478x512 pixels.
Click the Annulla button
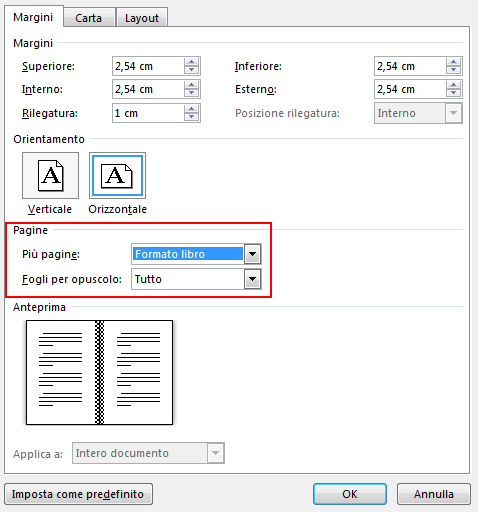[434, 494]
